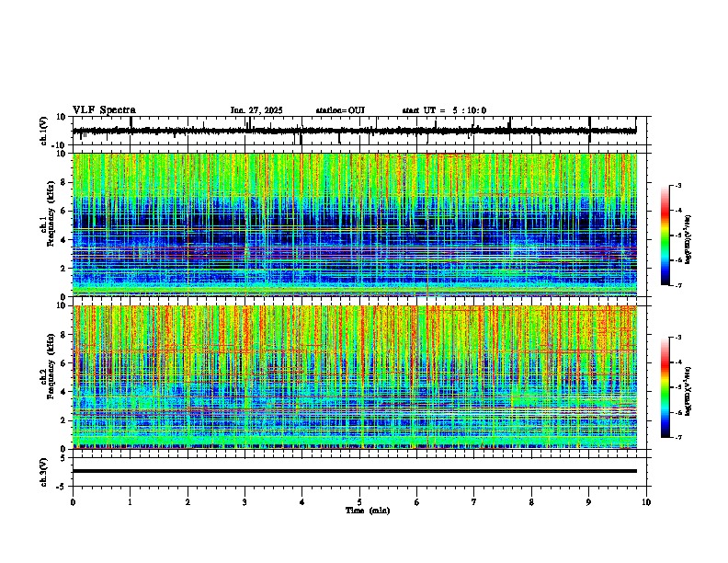The image size is (728, 563).
Task: Click time axis tick label "7"
Action: click(x=474, y=502)
